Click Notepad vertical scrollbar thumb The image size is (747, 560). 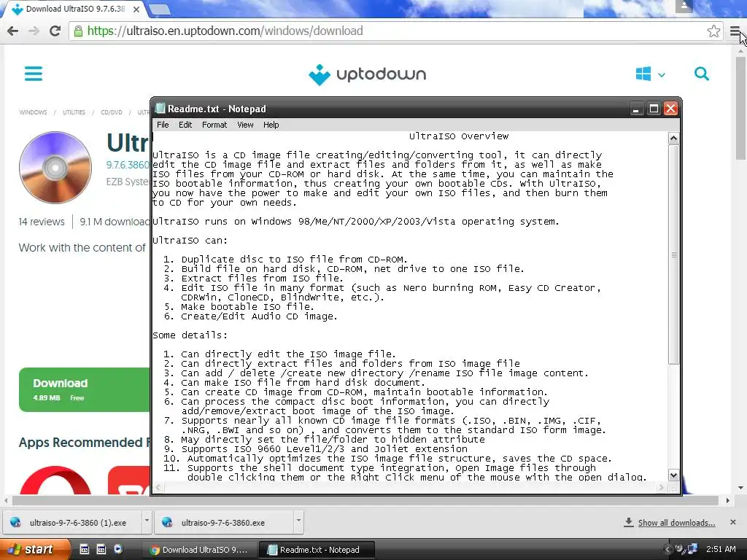tap(673, 254)
